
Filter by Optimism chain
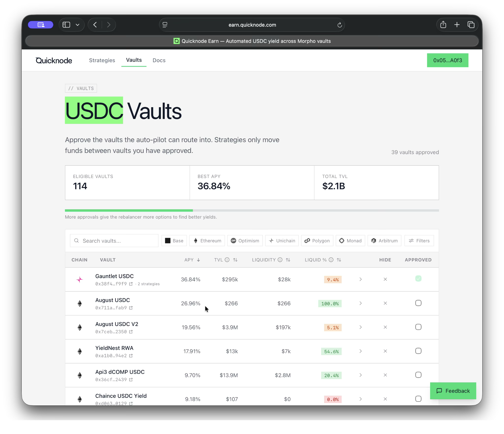[245, 241]
